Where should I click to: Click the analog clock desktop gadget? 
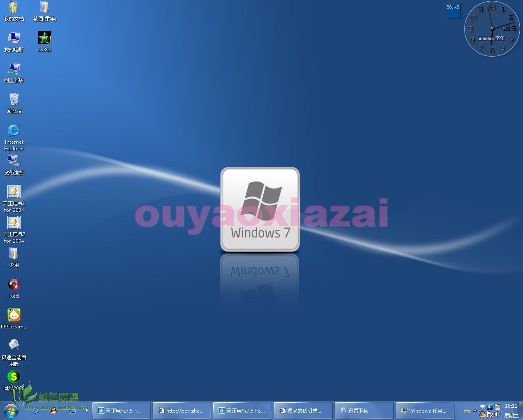click(x=492, y=29)
